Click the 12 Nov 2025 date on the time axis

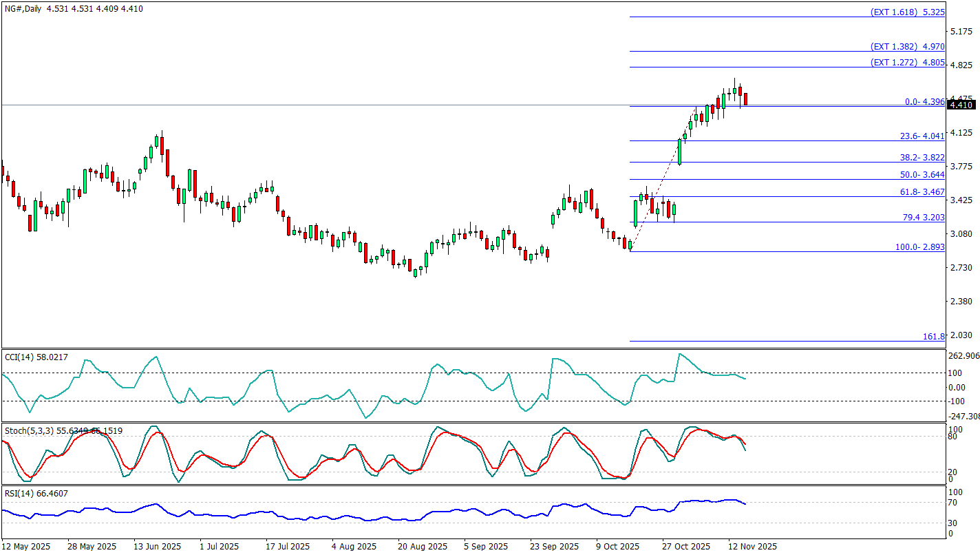pos(753,547)
